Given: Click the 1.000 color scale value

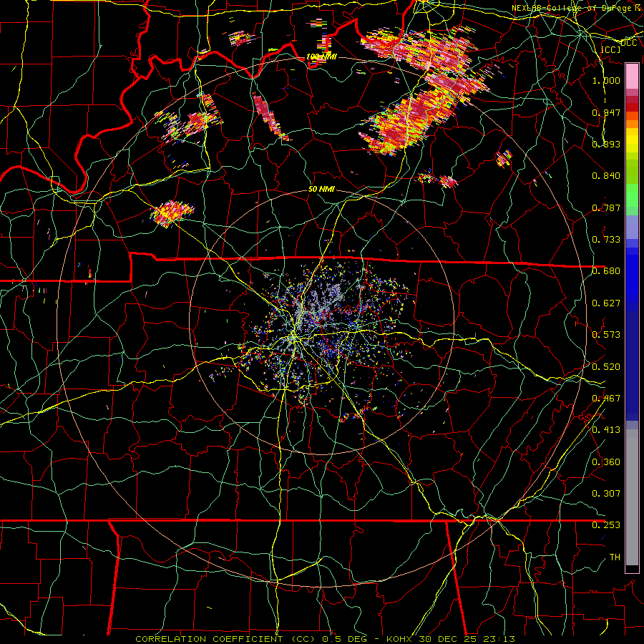Looking at the screenshot, I should tap(606, 80).
